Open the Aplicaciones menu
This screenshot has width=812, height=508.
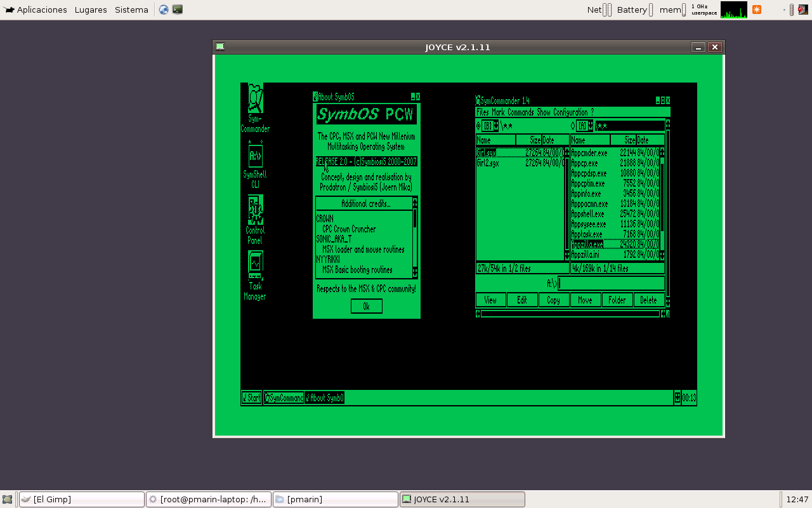[36, 10]
